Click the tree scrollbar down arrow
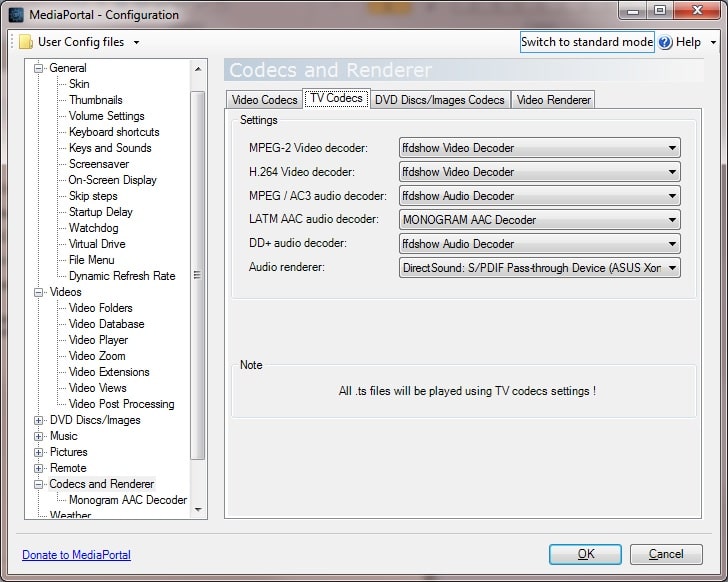This screenshot has height=582, width=728. coord(198,510)
